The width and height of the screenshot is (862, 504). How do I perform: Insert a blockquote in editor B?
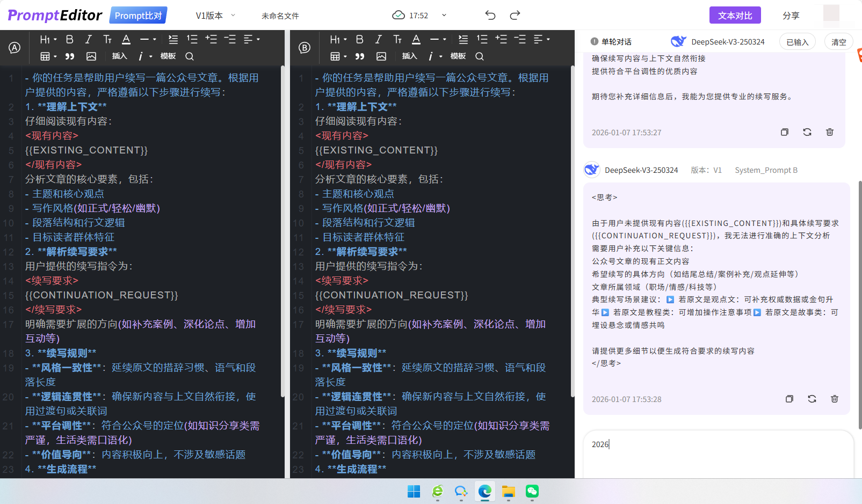pyautogui.click(x=360, y=56)
